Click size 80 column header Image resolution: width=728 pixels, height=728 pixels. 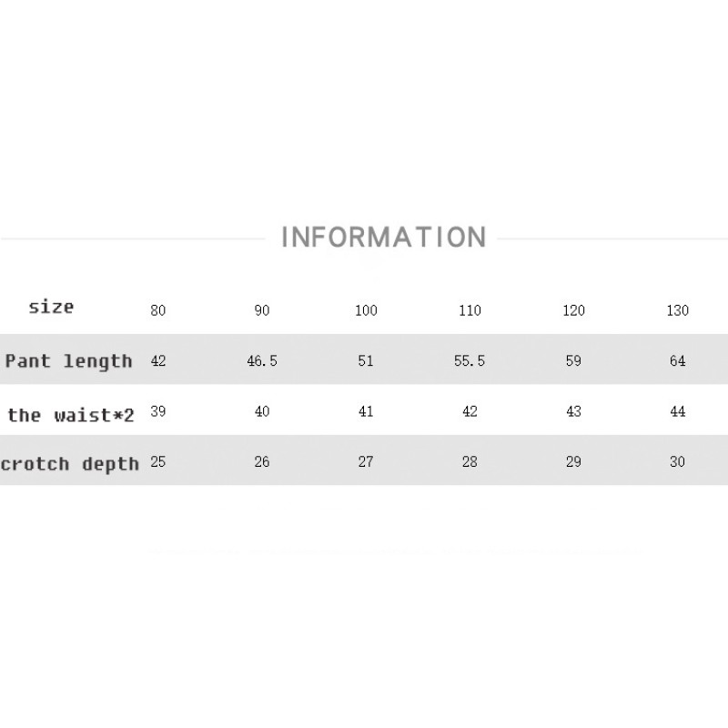(158, 310)
